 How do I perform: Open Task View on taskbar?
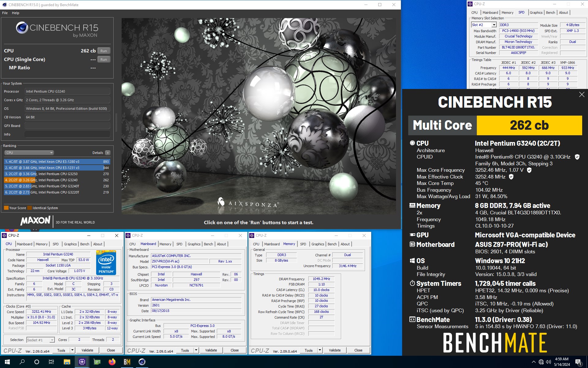tap(51, 362)
